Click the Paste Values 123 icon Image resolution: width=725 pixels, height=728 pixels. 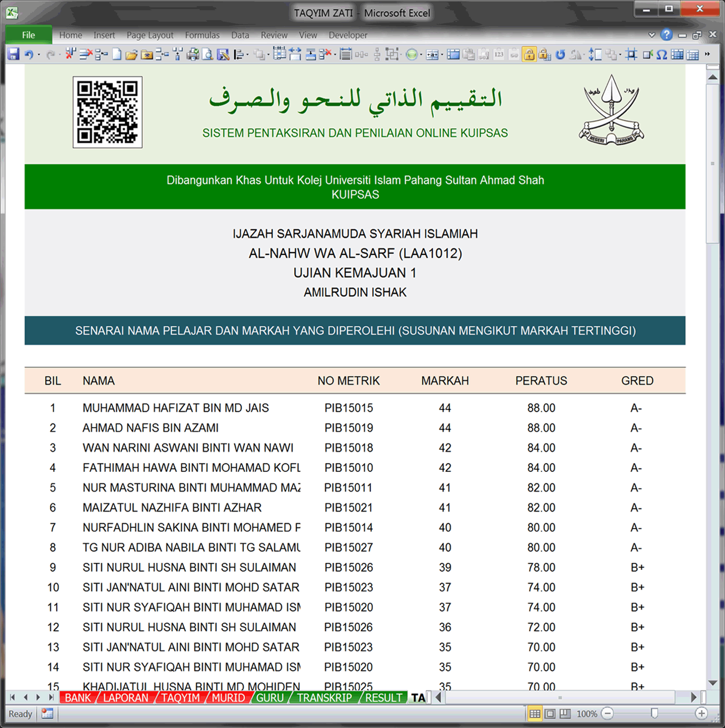point(499,54)
